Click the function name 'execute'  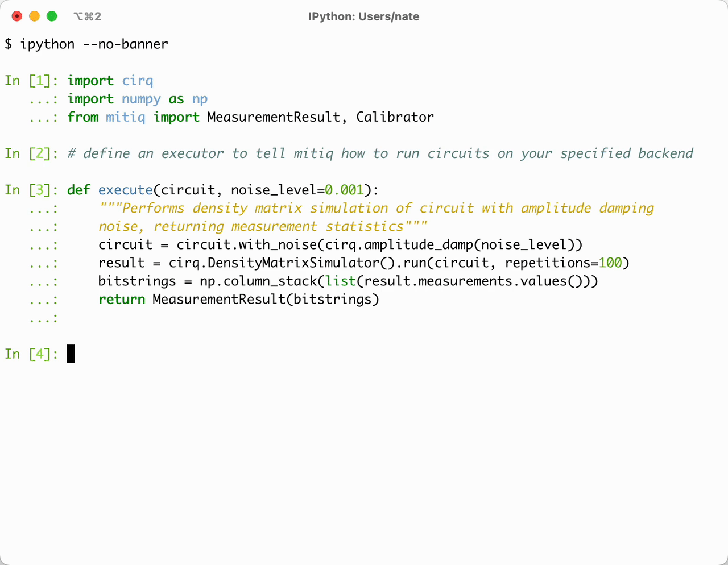(126, 190)
